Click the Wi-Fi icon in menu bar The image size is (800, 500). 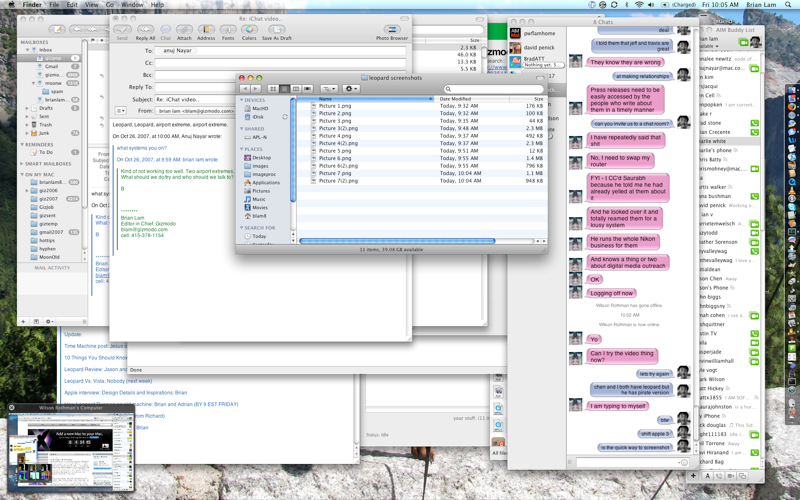(639, 5)
